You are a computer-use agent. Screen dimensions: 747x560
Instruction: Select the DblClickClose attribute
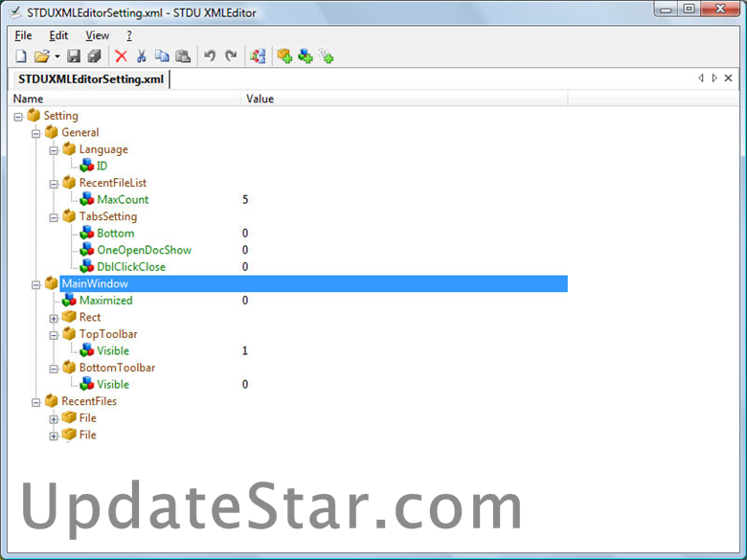[131, 267]
